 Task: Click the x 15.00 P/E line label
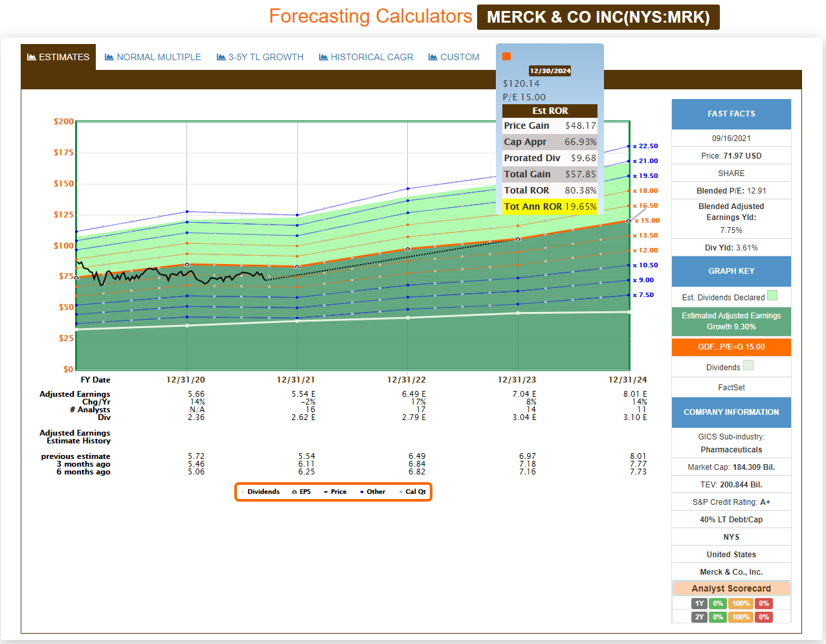coord(647,221)
